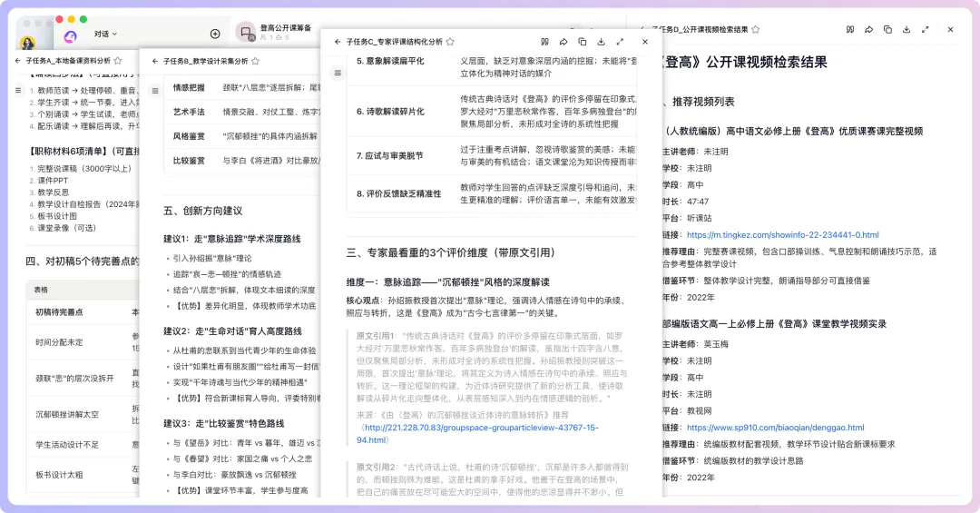Click the 五、创新方向建议 heading
Image resolution: width=980 pixels, height=513 pixels.
(x=203, y=211)
